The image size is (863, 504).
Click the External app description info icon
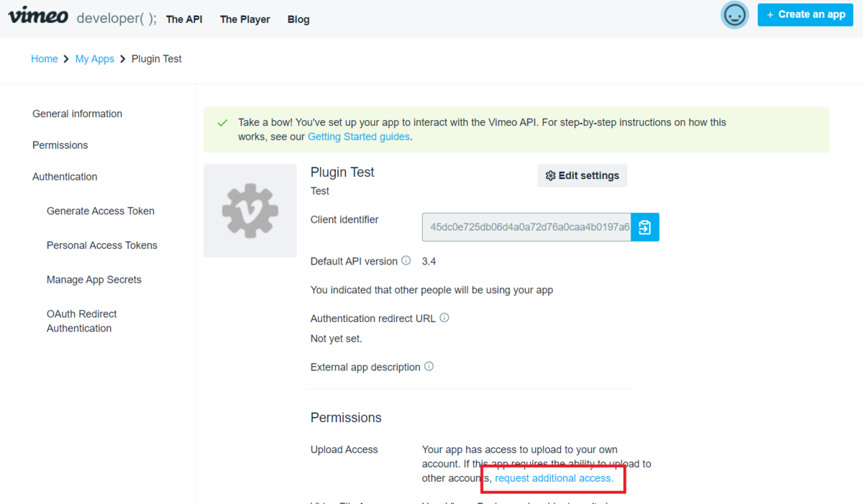point(429,366)
